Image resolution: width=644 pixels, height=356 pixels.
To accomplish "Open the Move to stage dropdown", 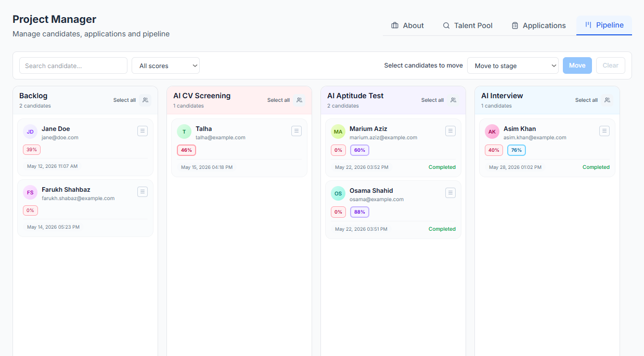I will [x=513, y=65].
